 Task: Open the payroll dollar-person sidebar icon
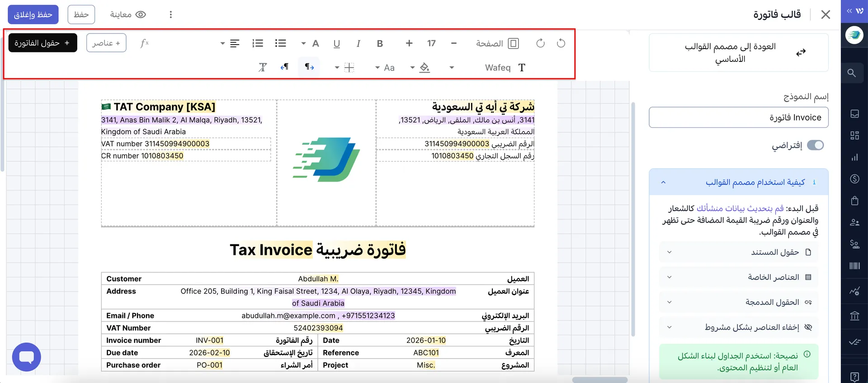(x=854, y=244)
